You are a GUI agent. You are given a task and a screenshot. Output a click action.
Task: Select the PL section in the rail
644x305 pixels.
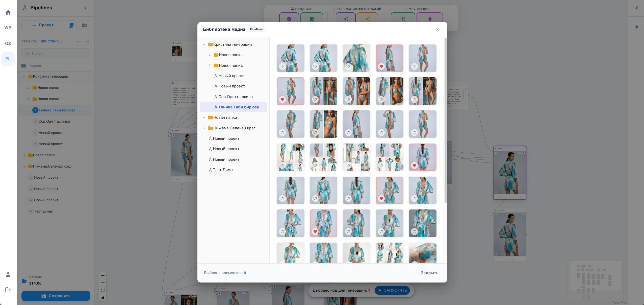click(8, 59)
